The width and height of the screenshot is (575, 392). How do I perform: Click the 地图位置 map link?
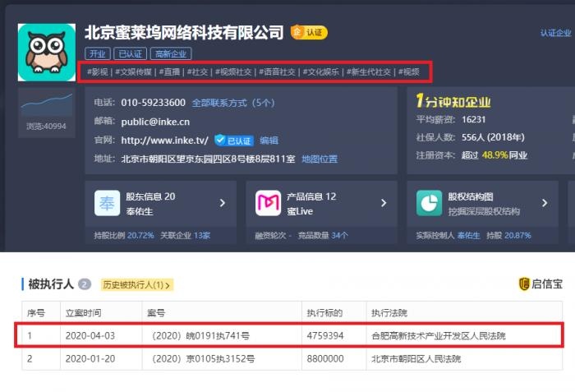coord(320,159)
